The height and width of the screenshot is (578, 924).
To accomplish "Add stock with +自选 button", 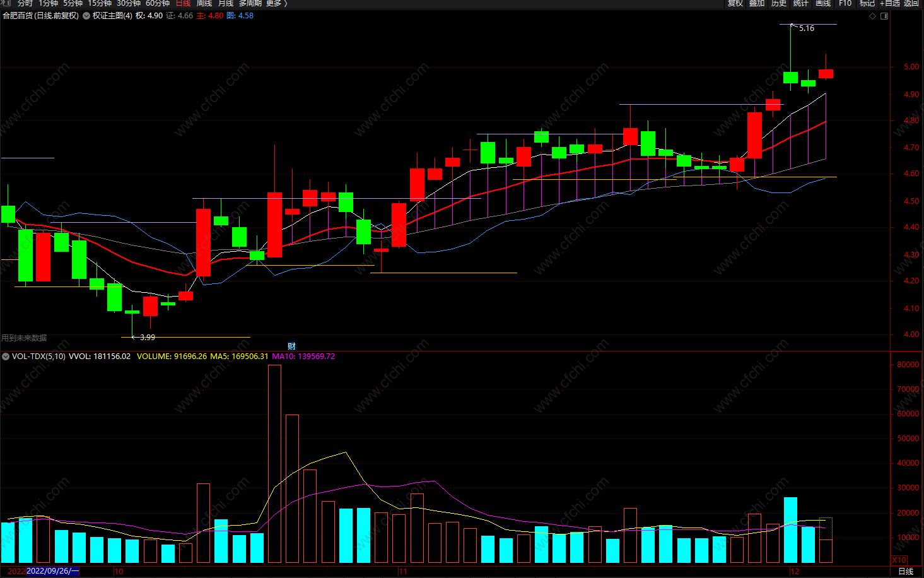I will pos(890,3).
